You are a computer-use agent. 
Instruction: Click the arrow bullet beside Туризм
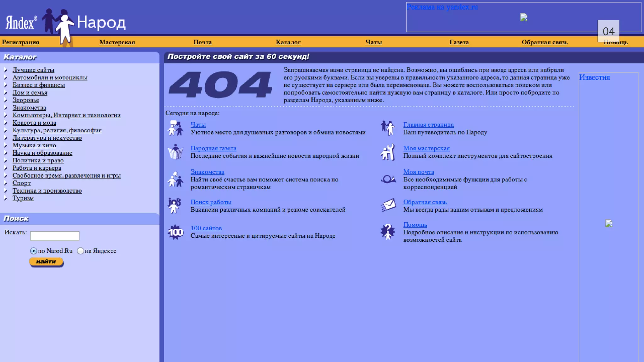pos(6,198)
